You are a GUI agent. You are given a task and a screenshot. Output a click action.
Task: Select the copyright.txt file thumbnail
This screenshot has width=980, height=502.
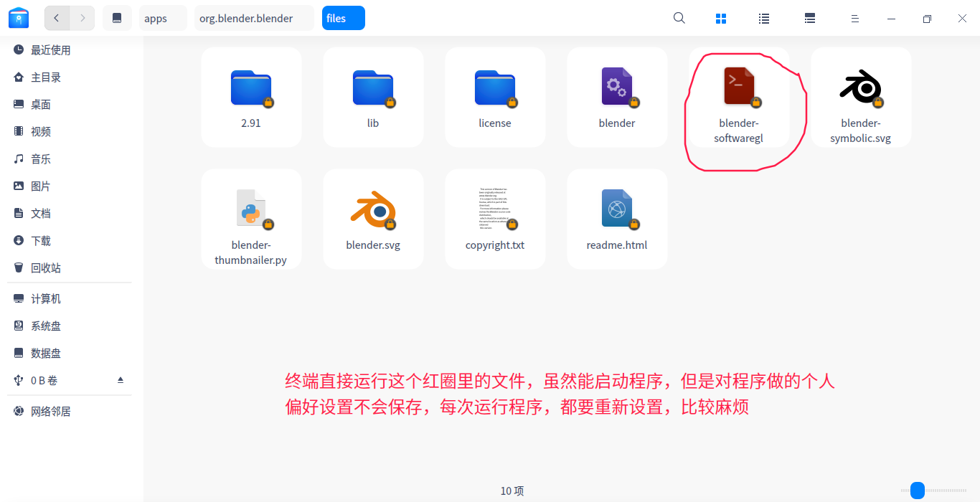[495, 209]
